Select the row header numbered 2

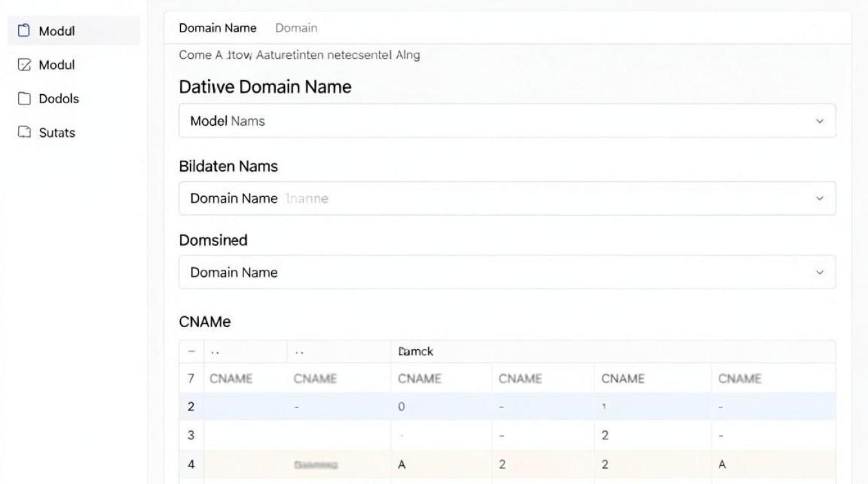[x=191, y=407]
